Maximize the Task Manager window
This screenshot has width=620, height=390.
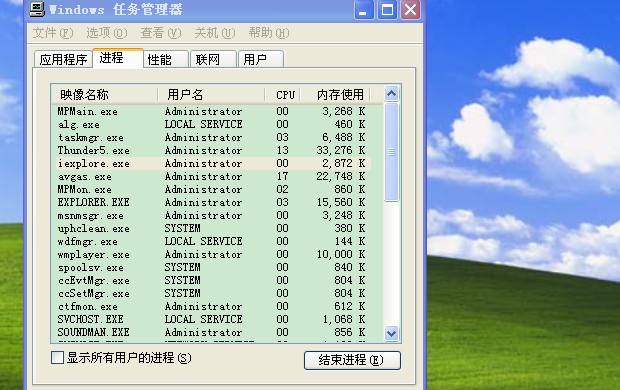(387, 9)
